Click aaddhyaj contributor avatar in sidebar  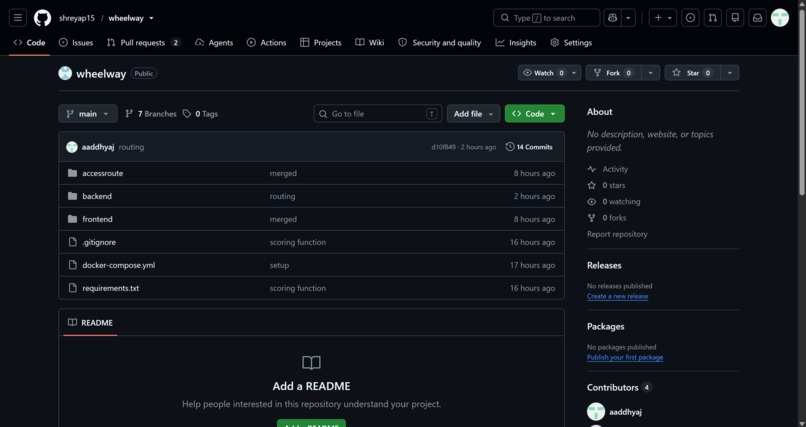[596, 412]
